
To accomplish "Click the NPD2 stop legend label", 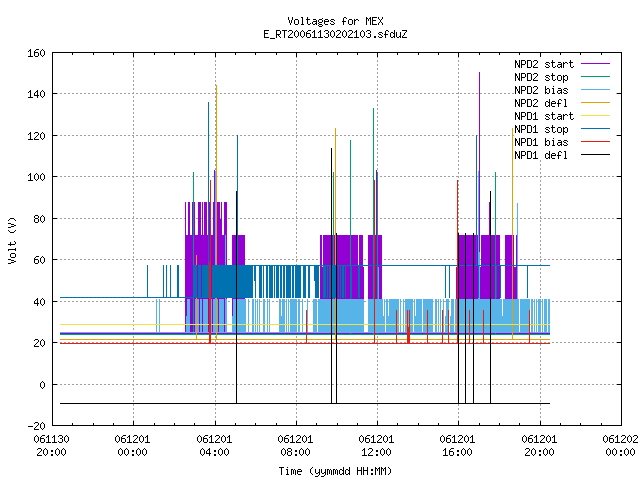I will (x=541, y=77).
